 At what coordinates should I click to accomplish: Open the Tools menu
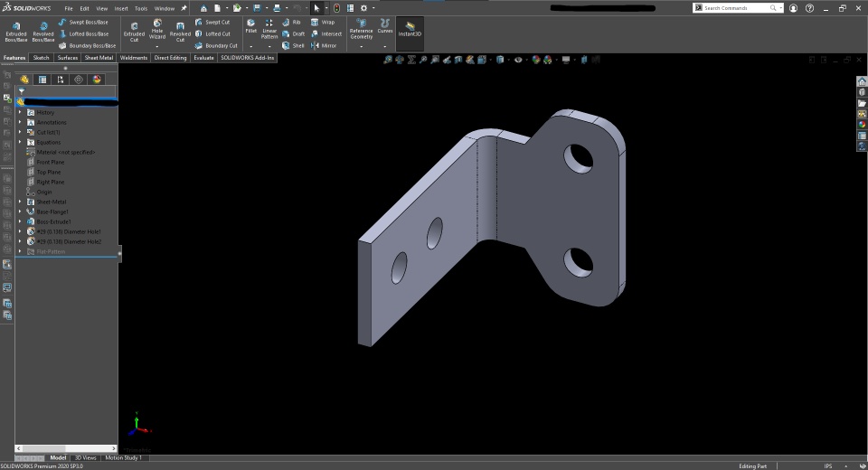pos(141,8)
